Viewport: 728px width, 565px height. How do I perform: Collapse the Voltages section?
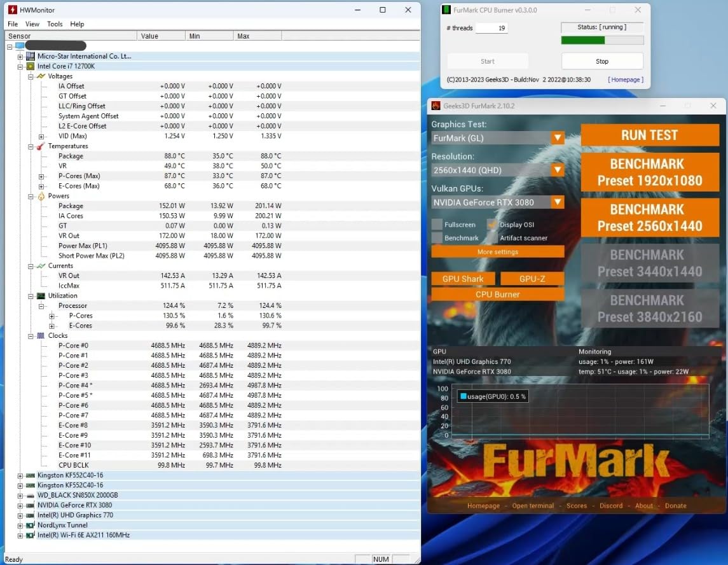pyautogui.click(x=31, y=76)
